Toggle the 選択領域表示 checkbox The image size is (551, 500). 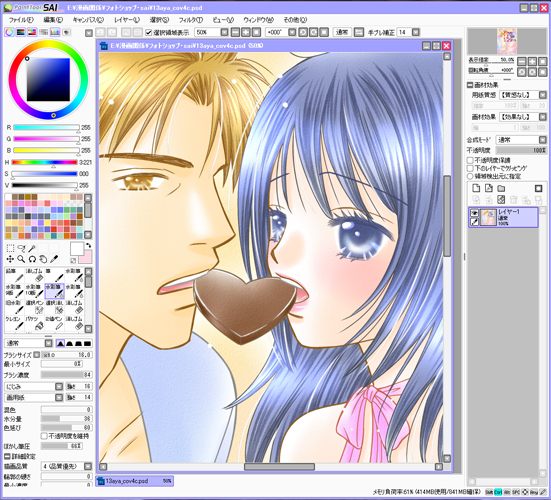(x=149, y=33)
